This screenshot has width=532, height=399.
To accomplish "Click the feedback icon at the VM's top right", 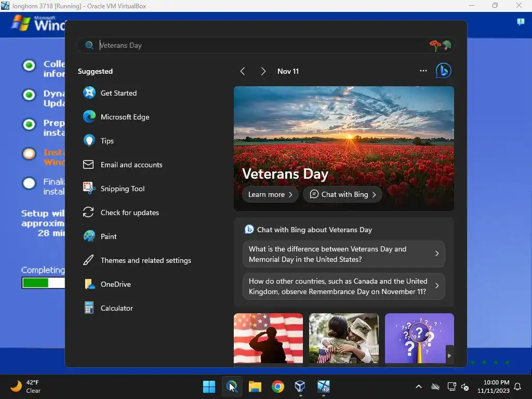I will tap(521, 22).
